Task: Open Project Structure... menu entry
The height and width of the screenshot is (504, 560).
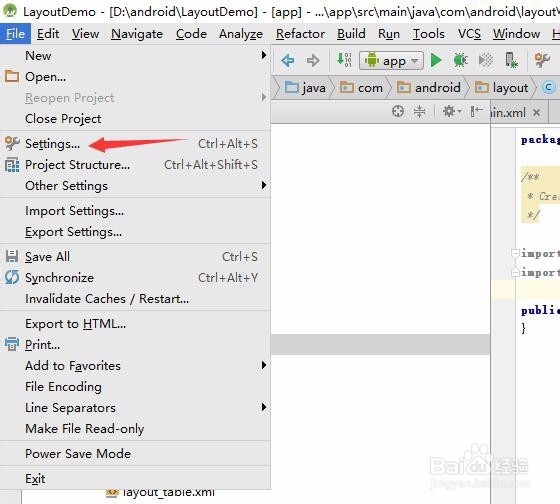Action: coord(135,165)
